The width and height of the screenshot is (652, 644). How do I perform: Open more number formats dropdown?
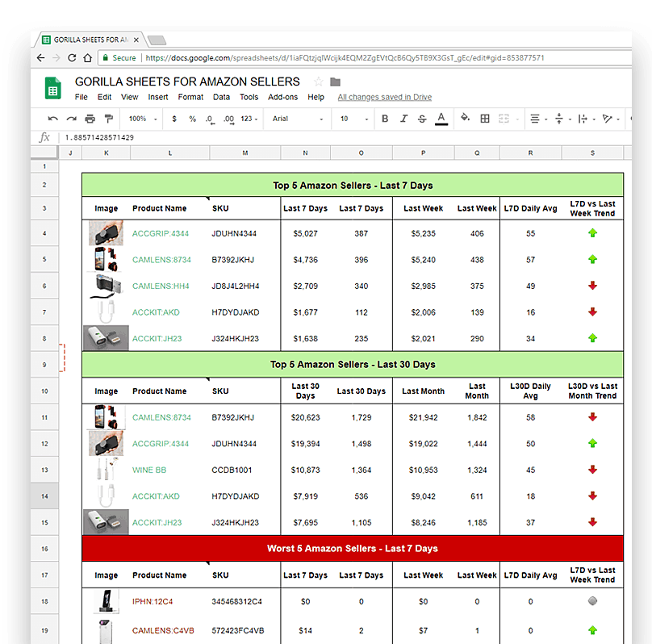(x=249, y=119)
